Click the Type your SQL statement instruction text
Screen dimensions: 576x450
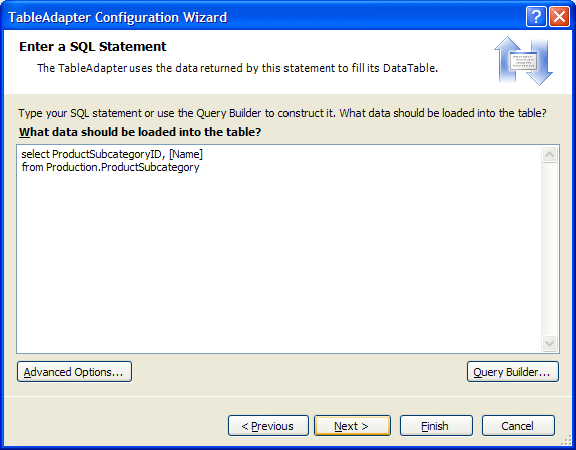[x=282, y=113]
